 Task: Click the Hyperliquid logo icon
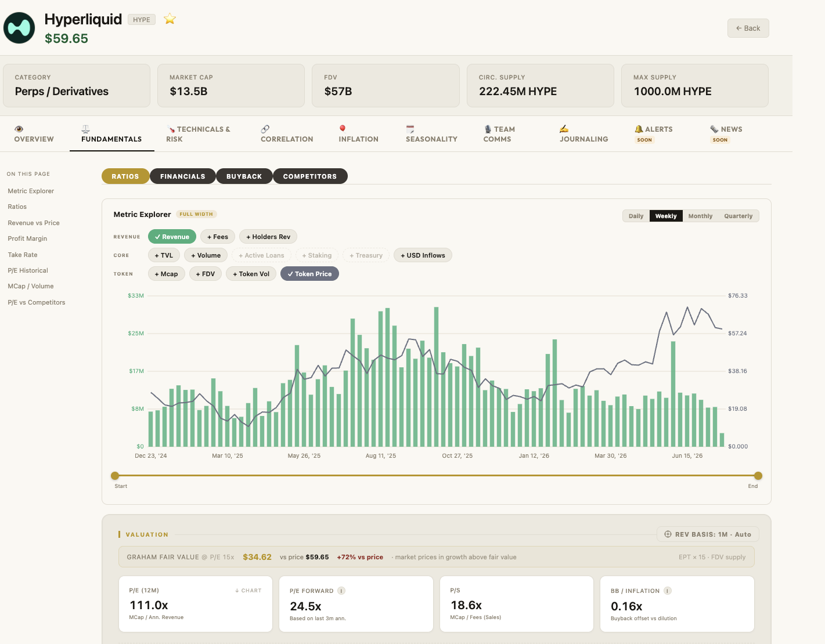point(19,28)
